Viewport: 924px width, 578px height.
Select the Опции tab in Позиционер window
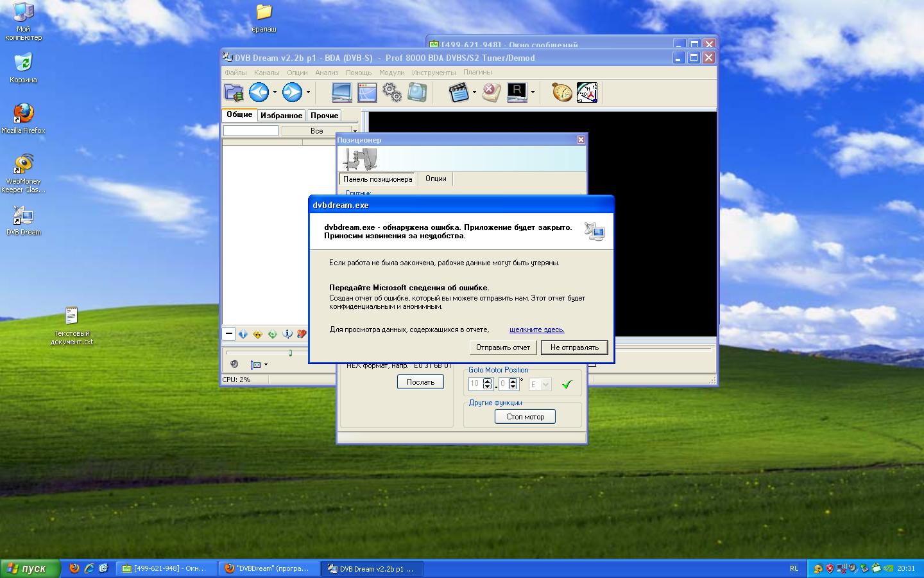click(x=436, y=179)
